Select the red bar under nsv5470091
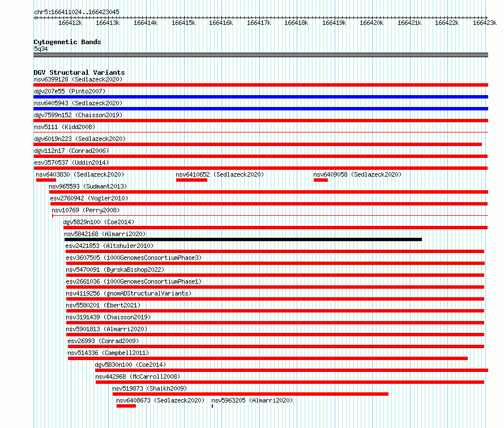 pos(275,275)
